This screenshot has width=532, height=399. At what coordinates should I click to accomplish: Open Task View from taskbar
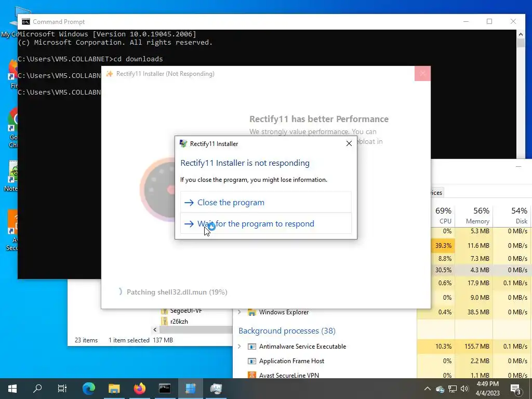62,389
